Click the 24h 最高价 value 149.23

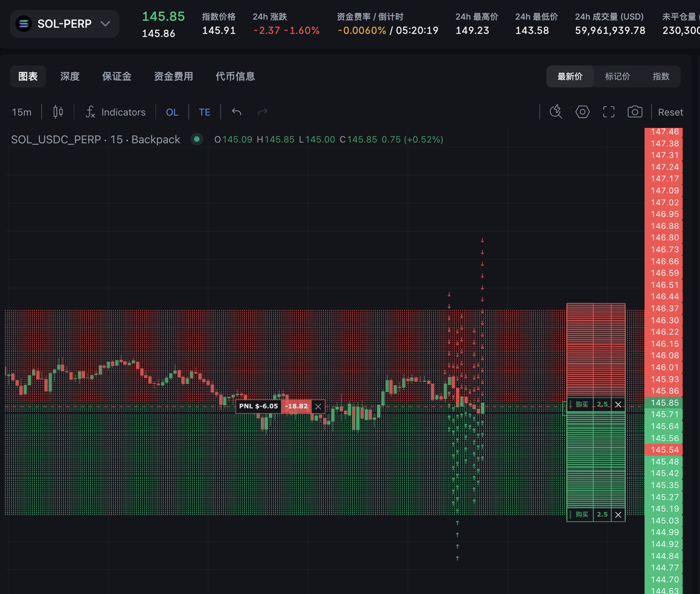click(473, 30)
